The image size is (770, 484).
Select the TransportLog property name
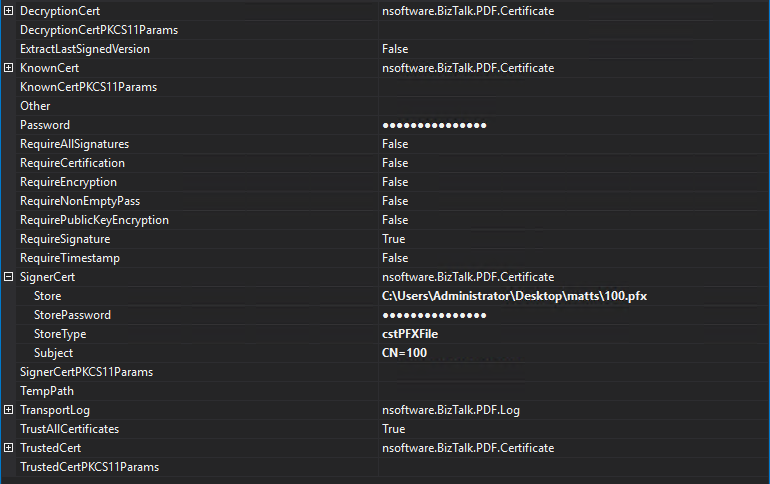coord(55,410)
